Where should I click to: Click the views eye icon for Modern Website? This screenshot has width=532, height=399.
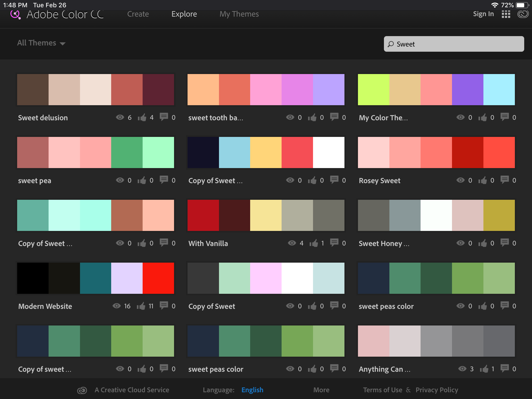(x=117, y=306)
